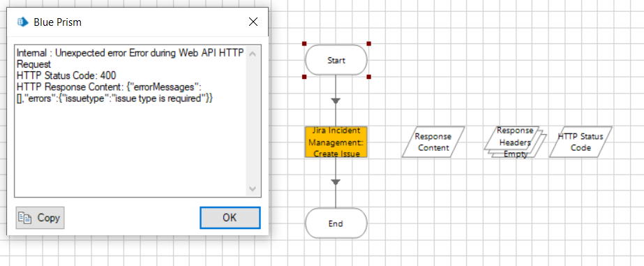Click the top-left selection handle of Start stage

(304, 43)
